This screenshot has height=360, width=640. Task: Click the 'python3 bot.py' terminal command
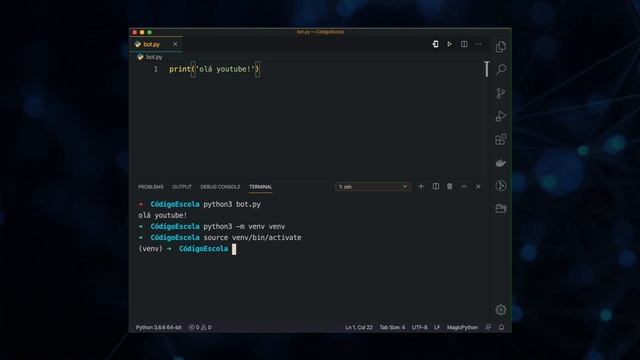[232, 204]
